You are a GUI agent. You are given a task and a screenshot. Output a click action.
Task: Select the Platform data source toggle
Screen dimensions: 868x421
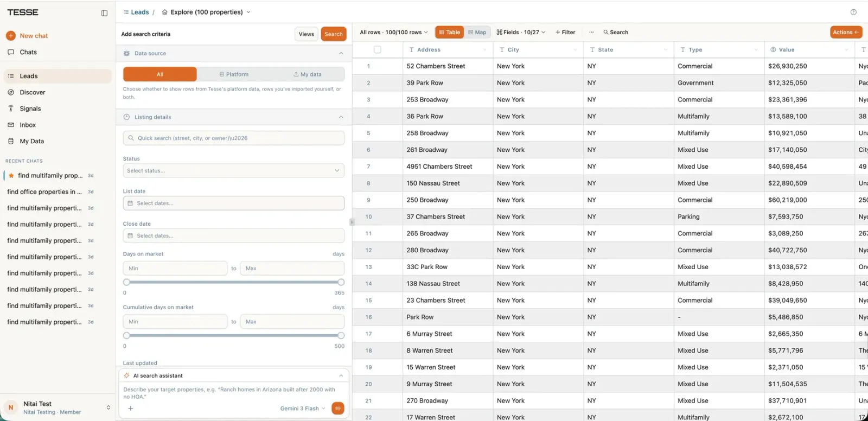coord(234,74)
